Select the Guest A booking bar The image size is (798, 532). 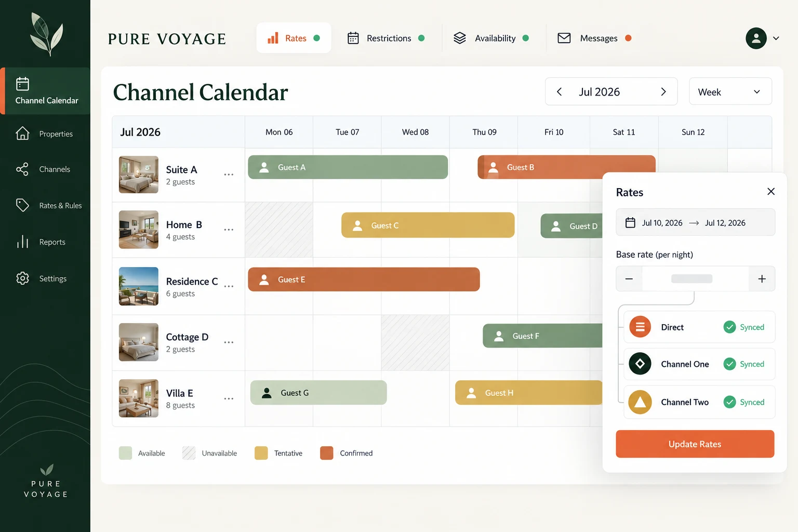[348, 167]
